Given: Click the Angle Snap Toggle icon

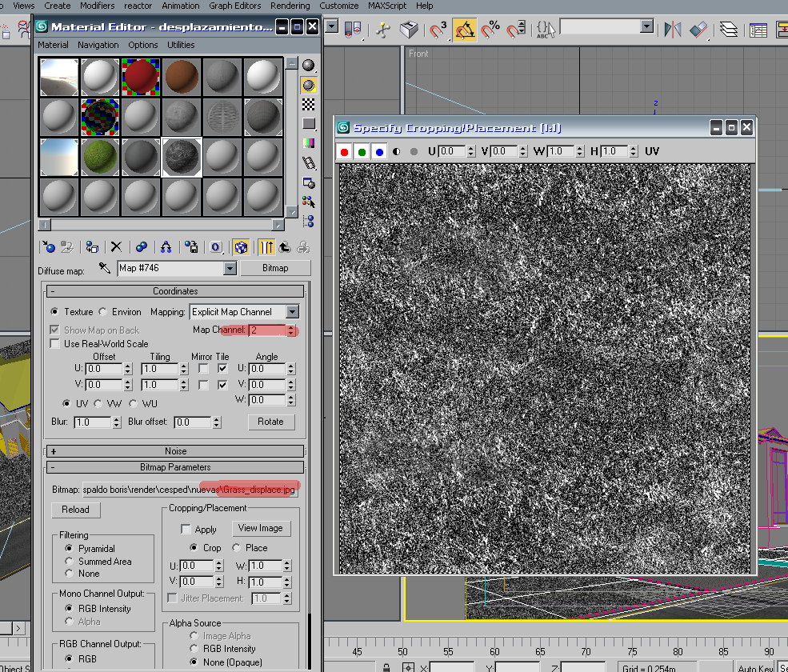Looking at the screenshot, I should click(x=465, y=30).
